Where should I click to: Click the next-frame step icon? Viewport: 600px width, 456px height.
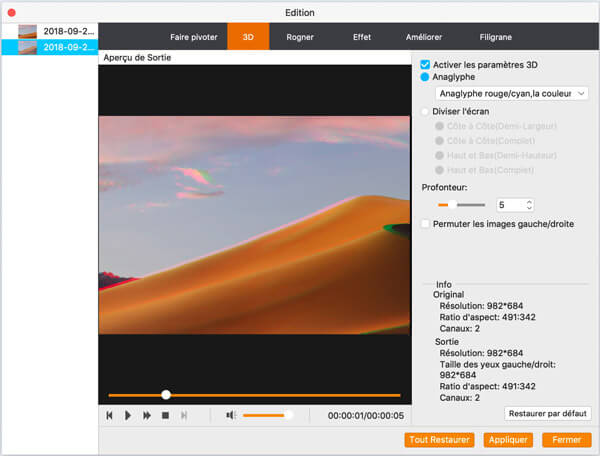[x=184, y=415]
